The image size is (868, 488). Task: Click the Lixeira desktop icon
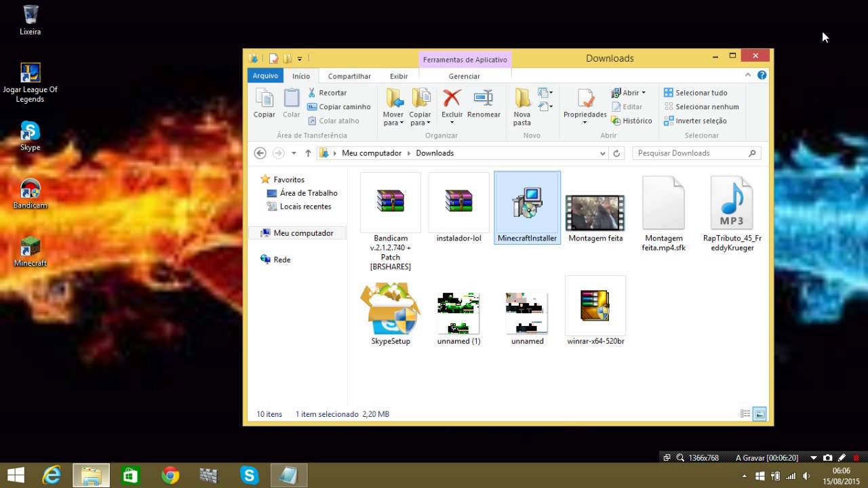31,20
